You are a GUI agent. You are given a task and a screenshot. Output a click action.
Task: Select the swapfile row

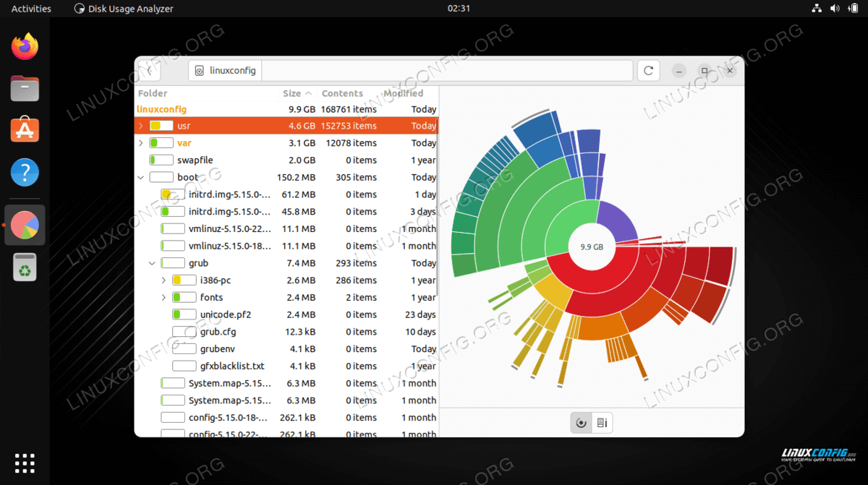pyautogui.click(x=286, y=160)
